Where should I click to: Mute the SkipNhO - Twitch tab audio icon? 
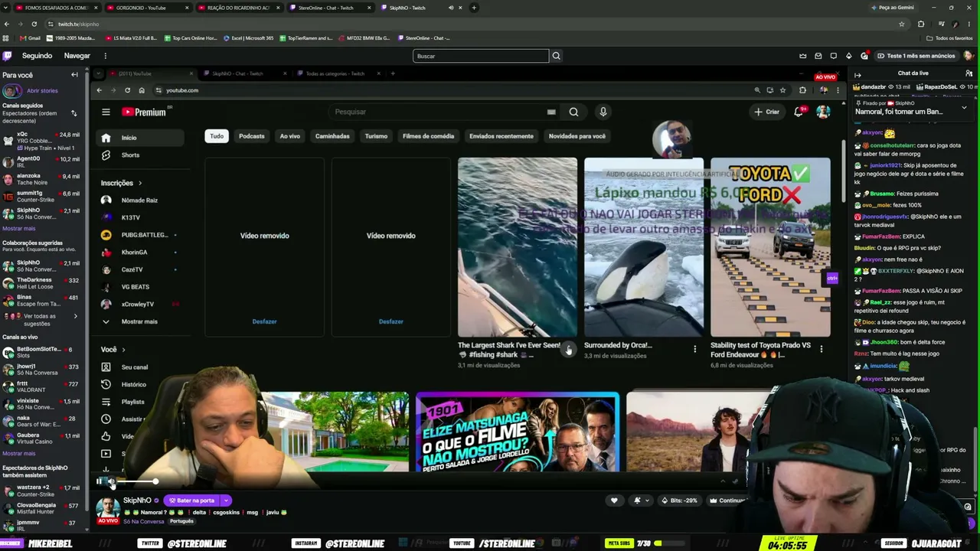(451, 8)
